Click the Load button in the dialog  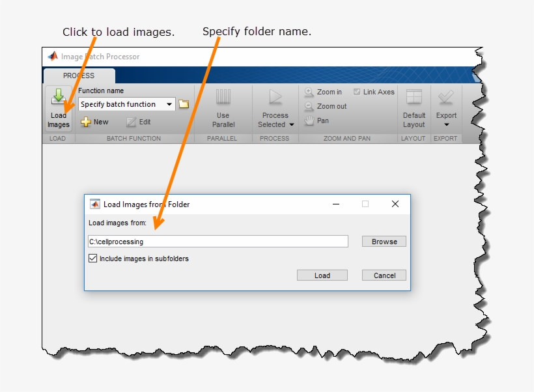322,275
